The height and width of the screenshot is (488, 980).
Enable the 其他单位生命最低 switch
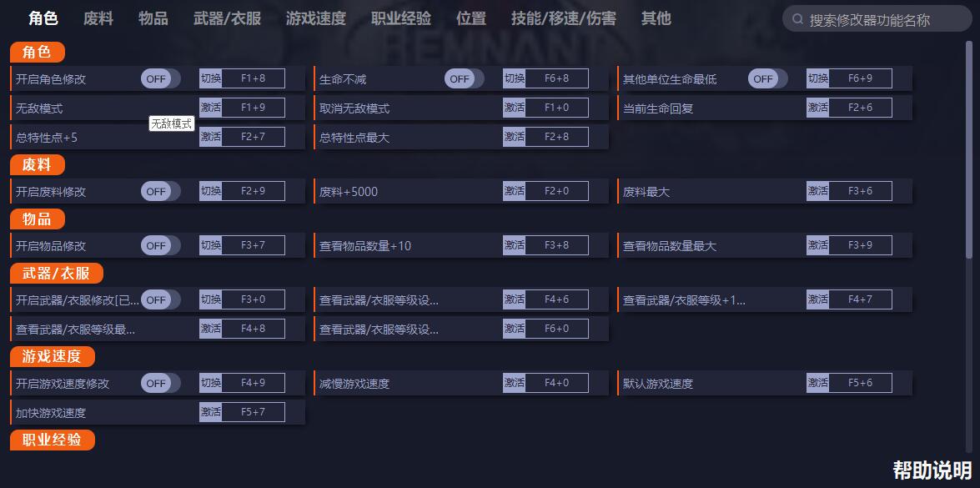point(768,78)
